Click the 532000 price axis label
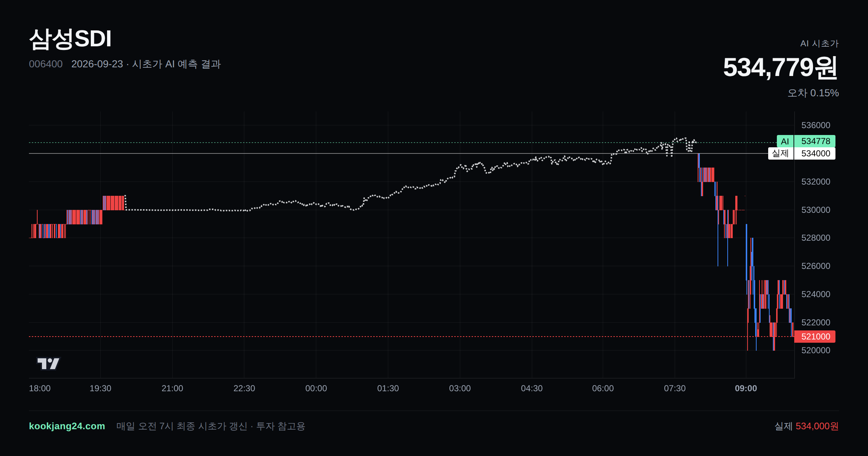Viewport: 868px width, 456px height. tap(816, 182)
